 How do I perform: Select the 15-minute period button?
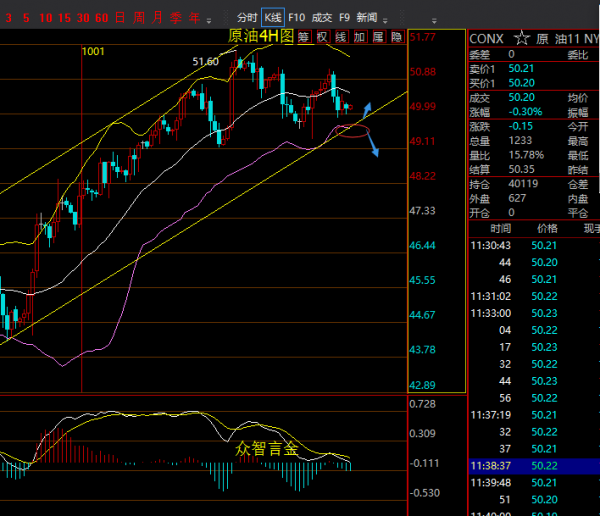pyautogui.click(x=64, y=18)
